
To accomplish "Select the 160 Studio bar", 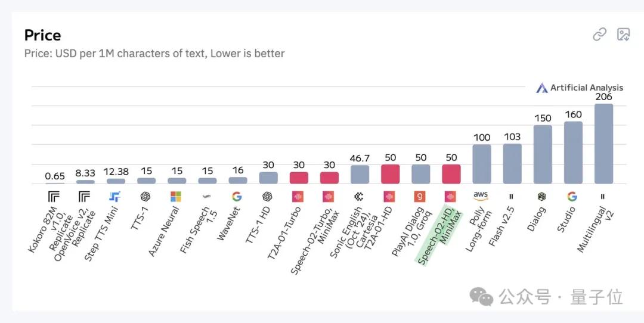I will coord(573,153).
